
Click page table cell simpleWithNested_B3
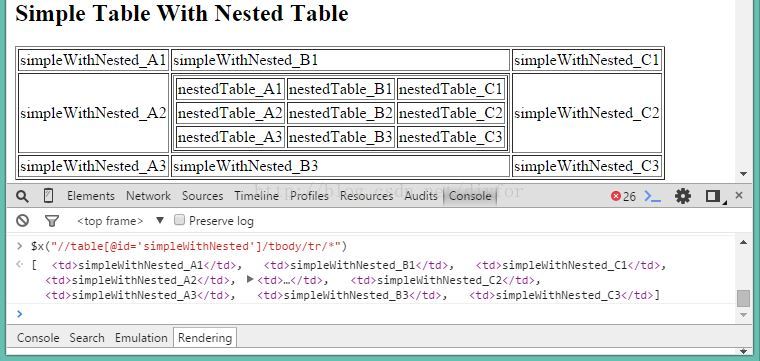(x=340, y=166)
